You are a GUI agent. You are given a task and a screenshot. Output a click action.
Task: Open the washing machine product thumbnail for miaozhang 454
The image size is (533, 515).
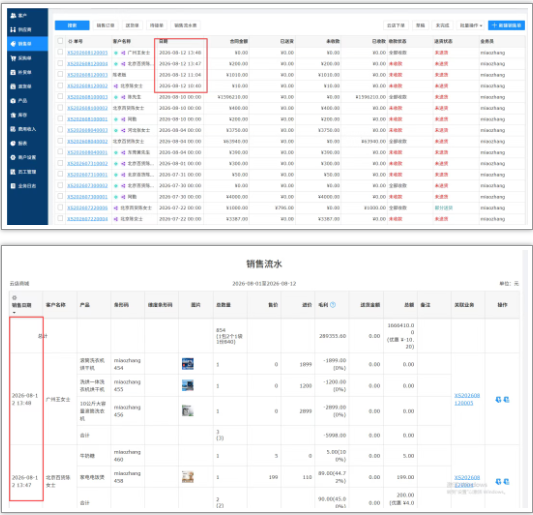188,364
